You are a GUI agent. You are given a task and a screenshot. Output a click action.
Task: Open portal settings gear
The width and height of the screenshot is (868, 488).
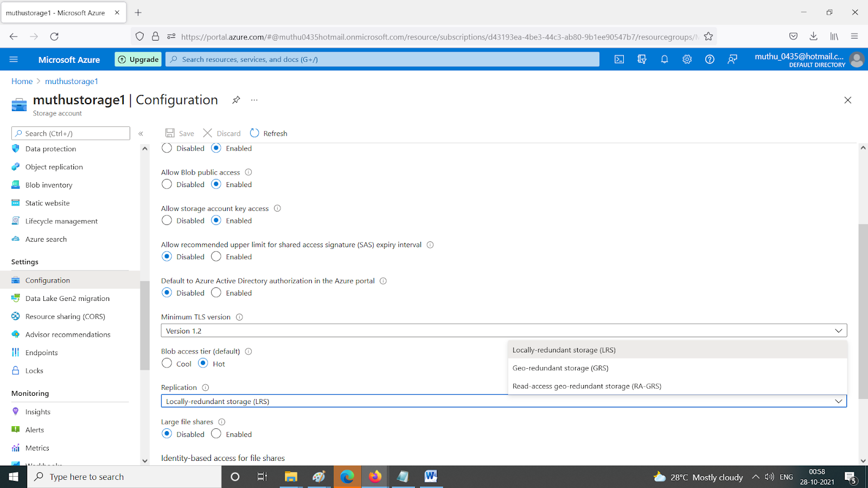(x=687, y=60)
